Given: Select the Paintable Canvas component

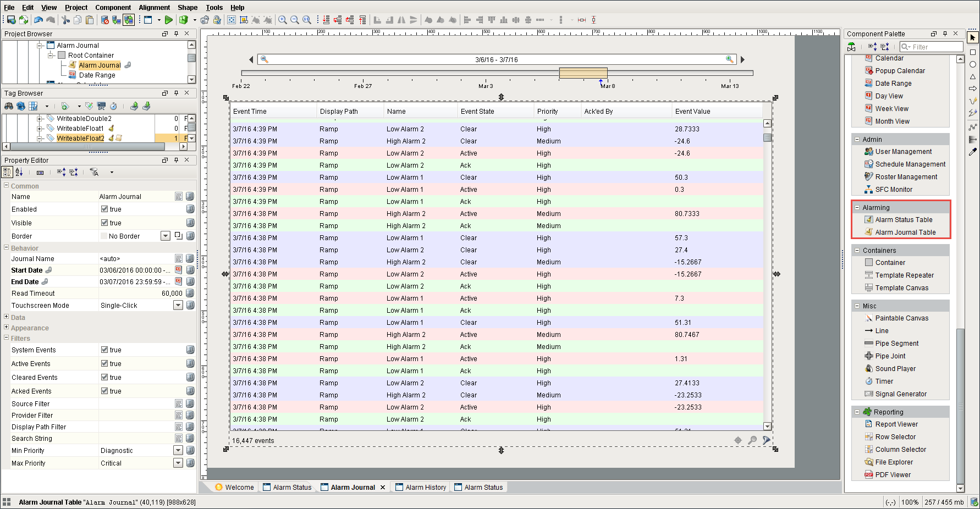Looking at the screenshot, I should [902, 318].
